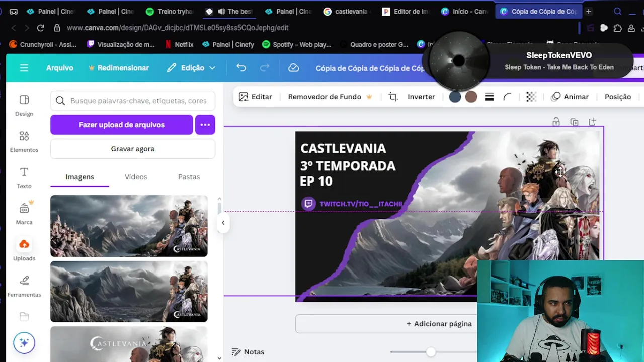Select the crop tool

(393, 97)
